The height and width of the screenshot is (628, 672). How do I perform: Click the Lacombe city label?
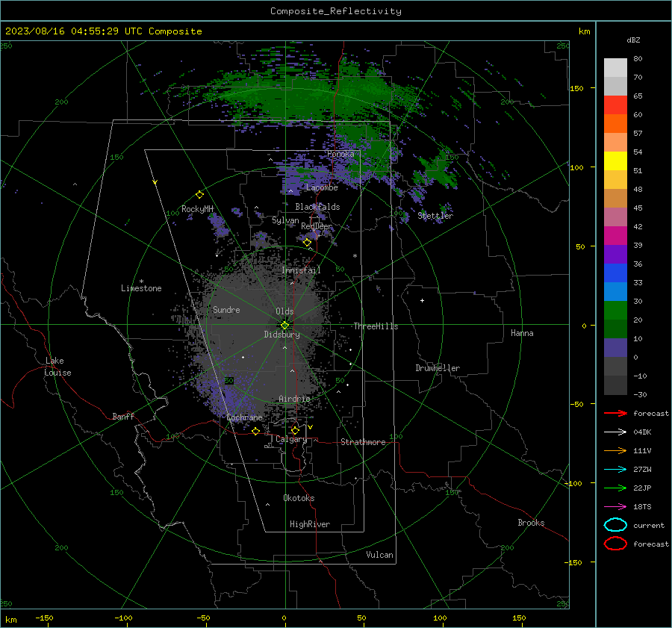pos(322,187)
